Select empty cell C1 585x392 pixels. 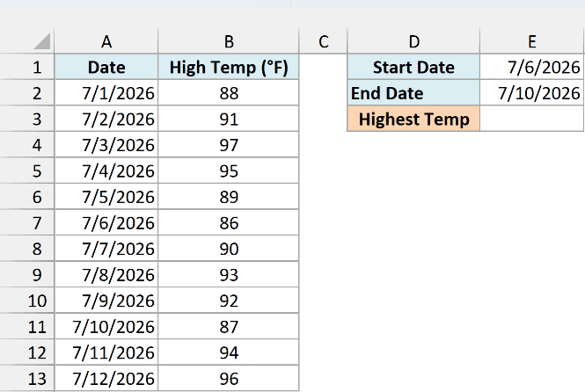click(x=323, y=67)
